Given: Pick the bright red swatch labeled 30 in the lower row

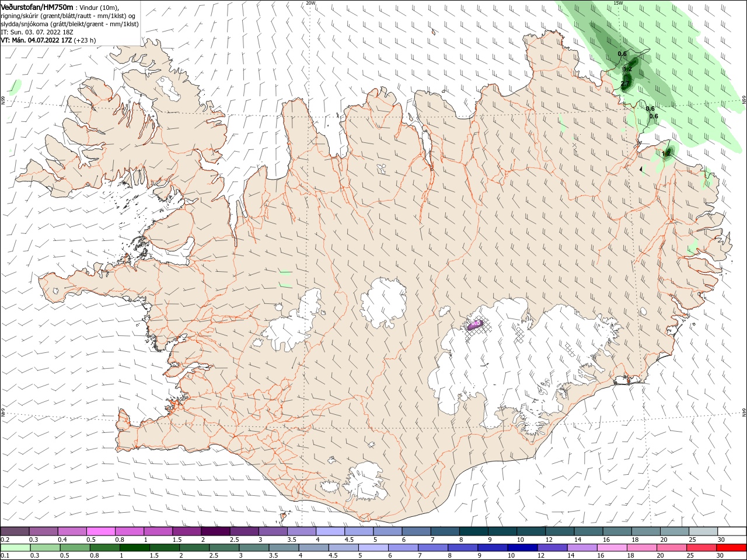Looking at the screenshot, I should coord(731,548).
